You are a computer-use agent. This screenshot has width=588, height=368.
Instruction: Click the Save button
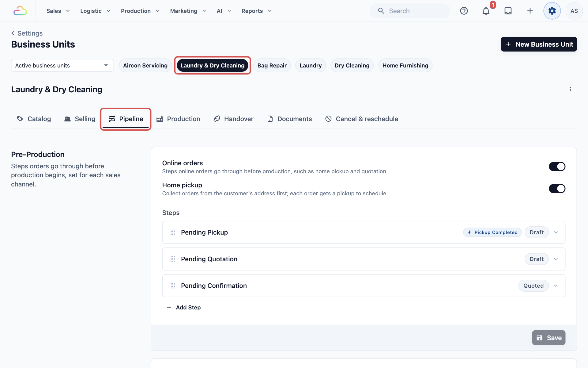[x=549, y=338]
